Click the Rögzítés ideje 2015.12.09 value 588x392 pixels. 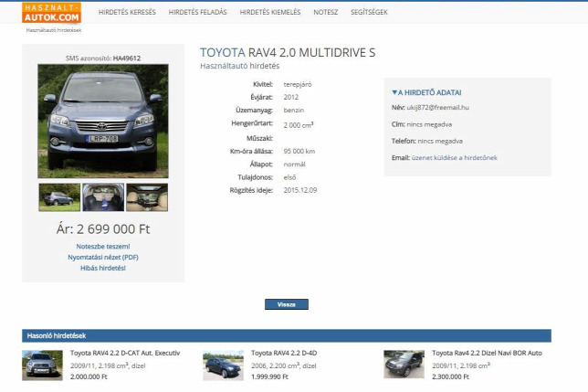tap(300, 190)
